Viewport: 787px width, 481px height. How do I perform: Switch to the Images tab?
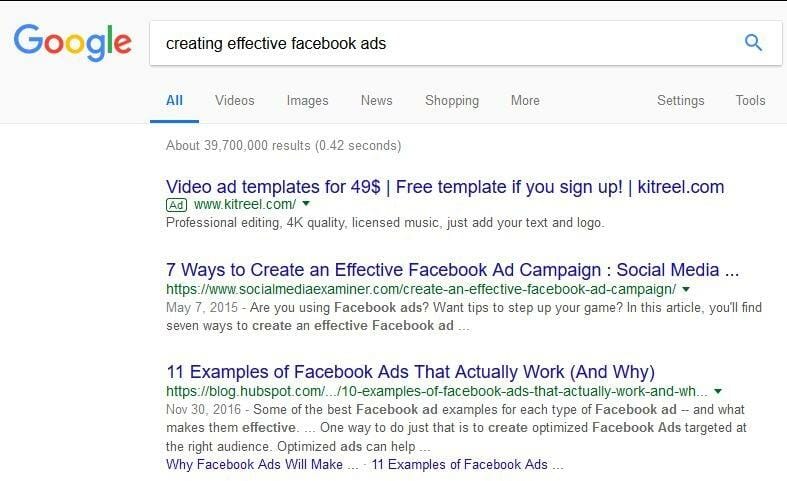tap(307, 100)
